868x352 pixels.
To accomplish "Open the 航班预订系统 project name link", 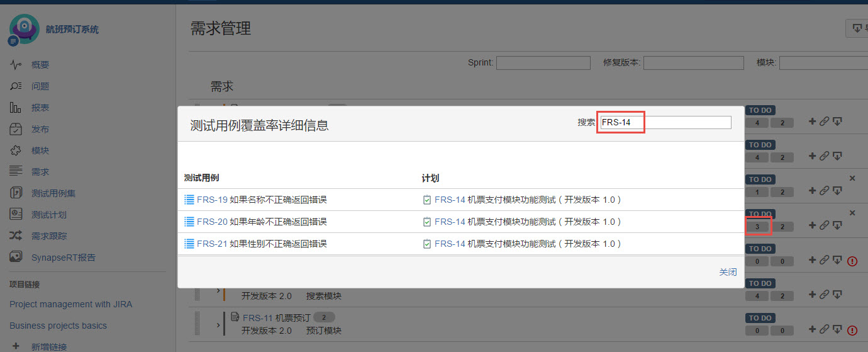I will tap(72, 30).
